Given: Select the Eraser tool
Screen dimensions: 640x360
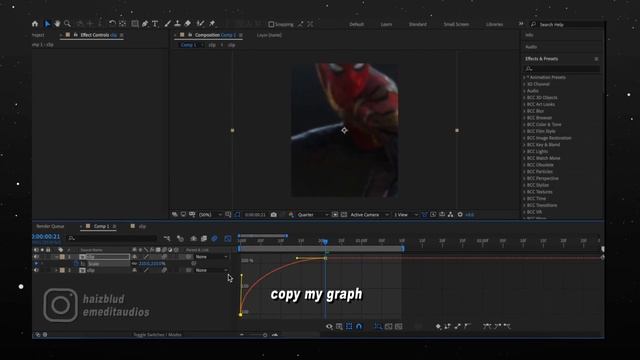Looking at the screenshot, I should (x=188, y=24).
